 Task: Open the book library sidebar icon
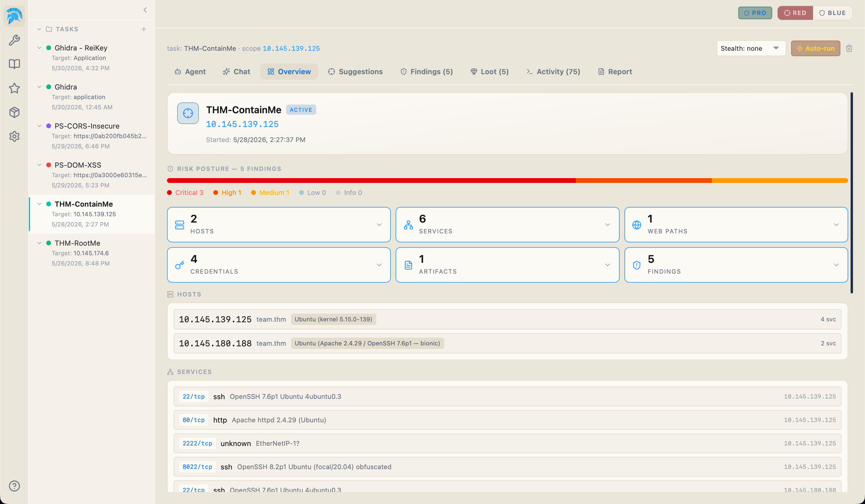[x=14, y=64]
